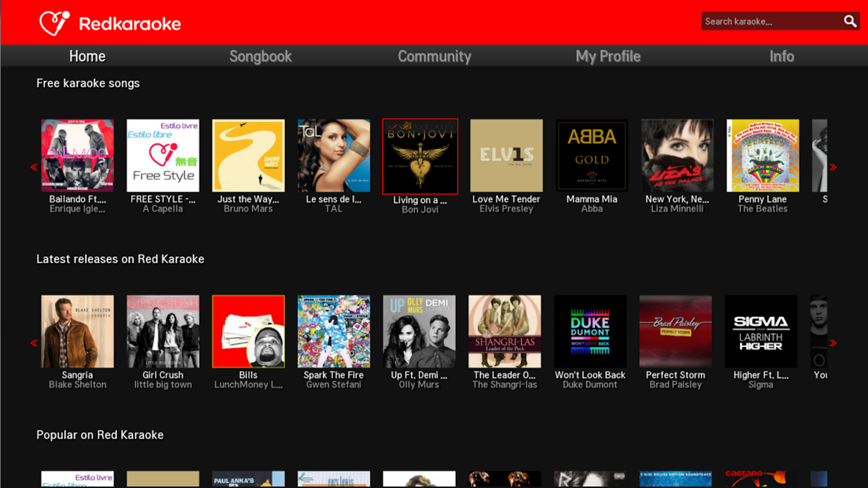This screenshot has width=868, height=488.
Task: Open Liza Minnelli New York cover
Action: (x=678, y=156)
